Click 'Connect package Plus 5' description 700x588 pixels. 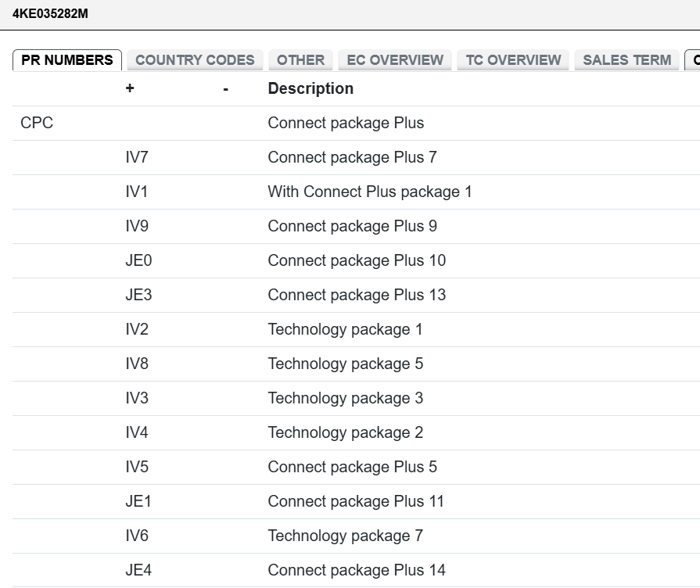352,467
